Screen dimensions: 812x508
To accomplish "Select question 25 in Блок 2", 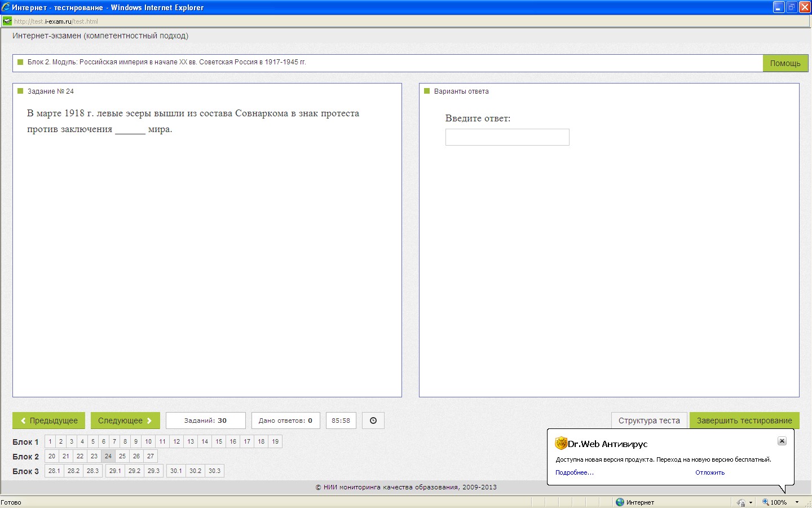I will click(x=122, y=456).
